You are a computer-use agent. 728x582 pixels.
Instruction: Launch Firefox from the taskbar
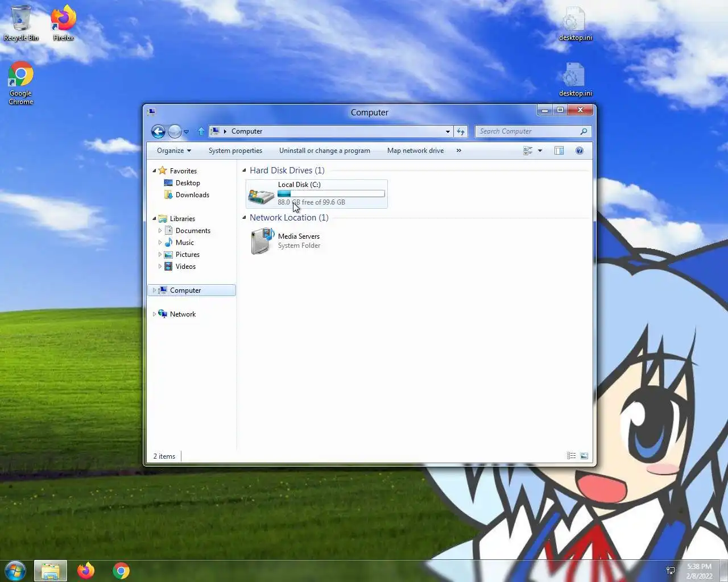tap(86, 571)
